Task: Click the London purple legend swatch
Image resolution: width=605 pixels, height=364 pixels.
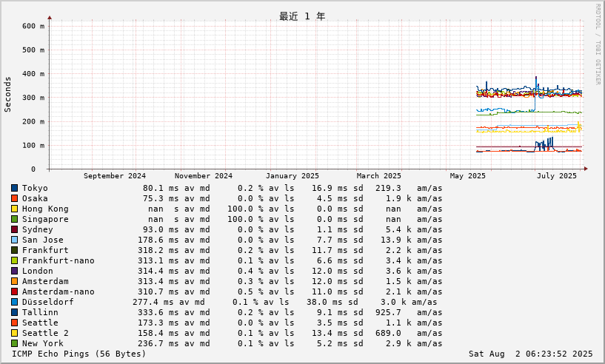Action: [14, 271]
